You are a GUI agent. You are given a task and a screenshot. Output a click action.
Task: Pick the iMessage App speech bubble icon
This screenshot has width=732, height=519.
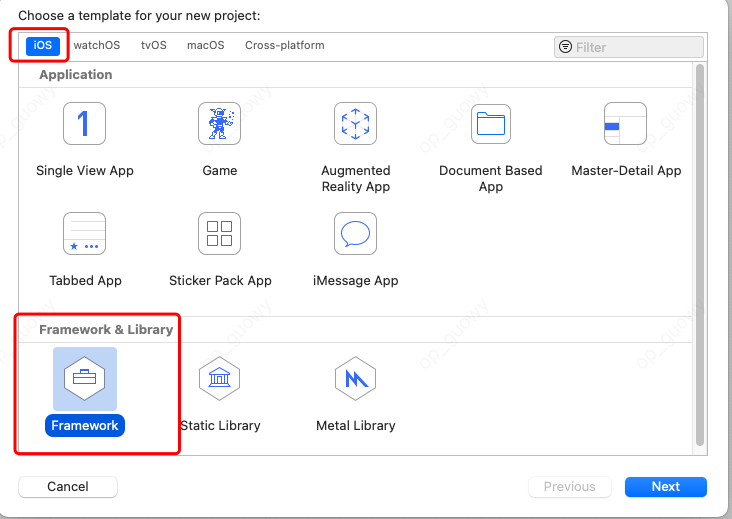tap(355, 233)
